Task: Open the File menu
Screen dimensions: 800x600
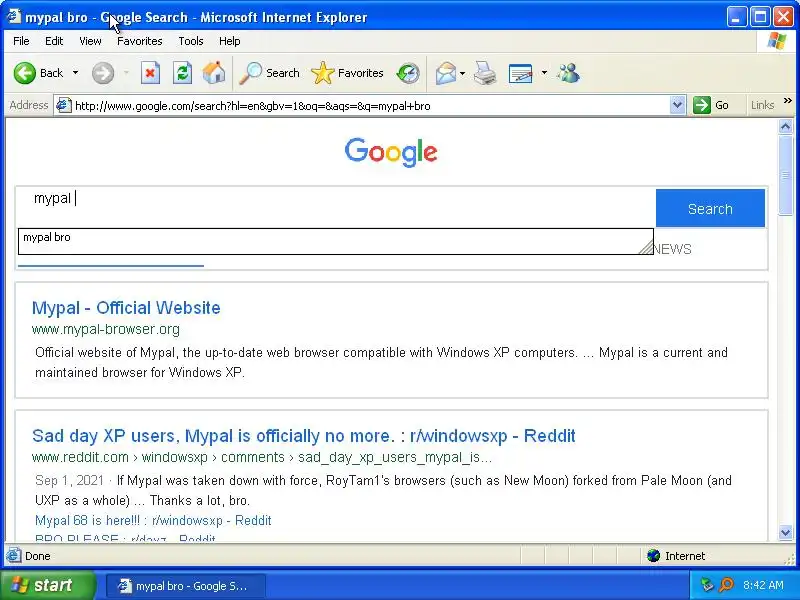Action: 21,41
